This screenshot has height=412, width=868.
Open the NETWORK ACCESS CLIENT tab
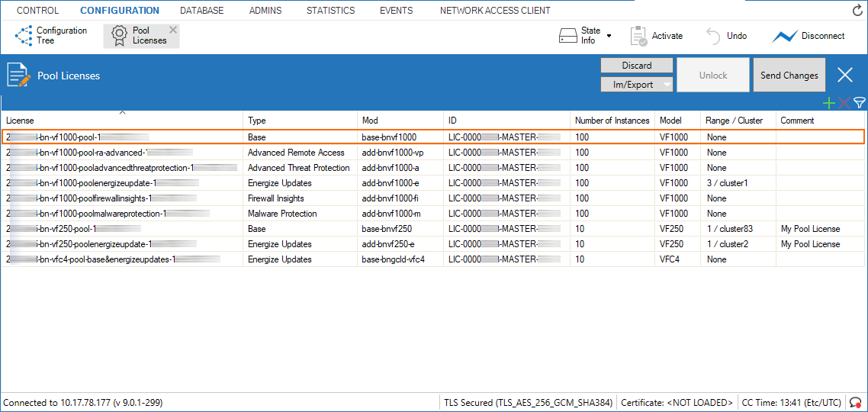[x=495, y=10]
